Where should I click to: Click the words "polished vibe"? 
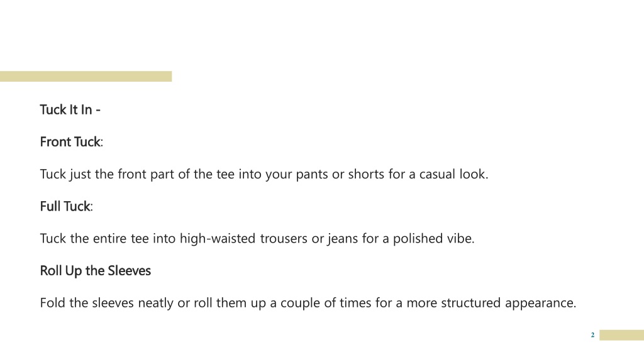point(434,239)
